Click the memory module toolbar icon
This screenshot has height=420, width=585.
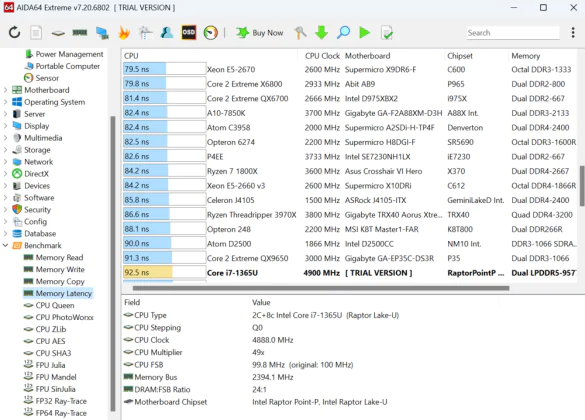click(x=80, y=33)
